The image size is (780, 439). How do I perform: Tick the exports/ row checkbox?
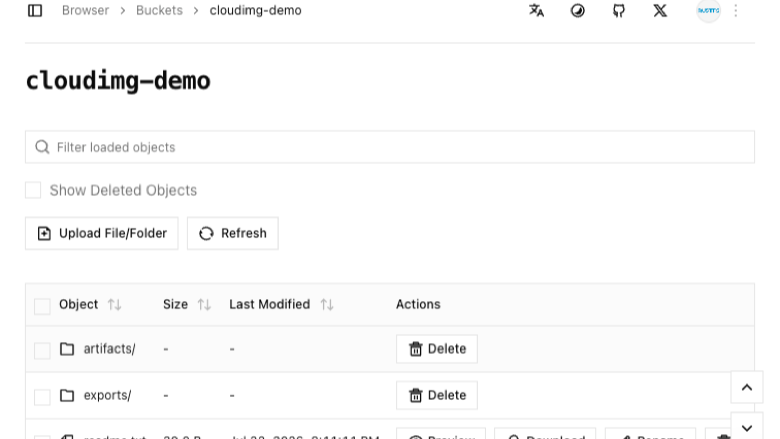point(42,397)
